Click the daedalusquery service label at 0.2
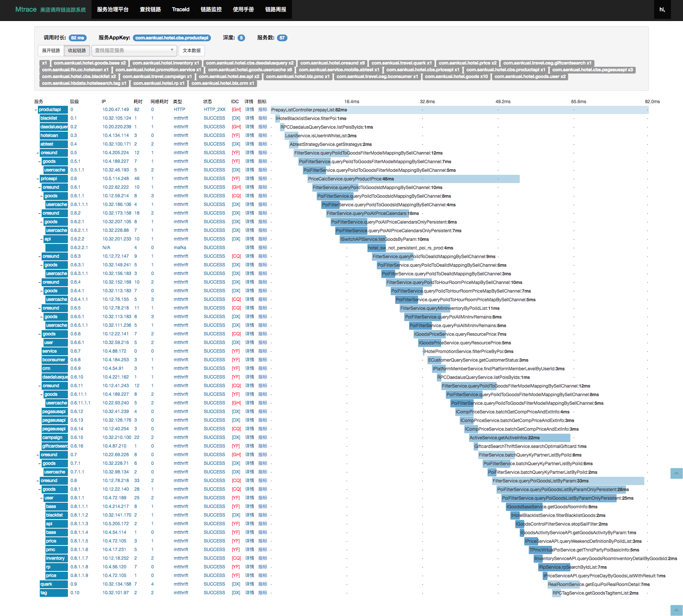 point(54,127)
